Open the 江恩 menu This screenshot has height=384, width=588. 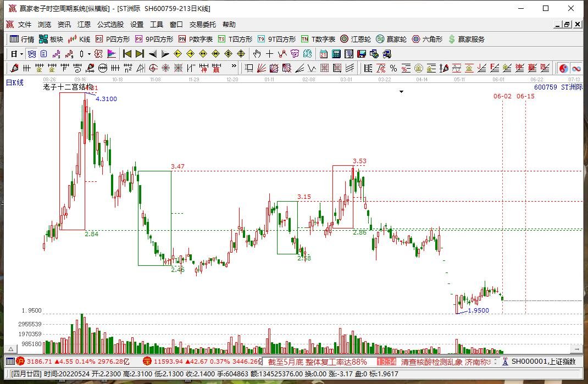84,24
